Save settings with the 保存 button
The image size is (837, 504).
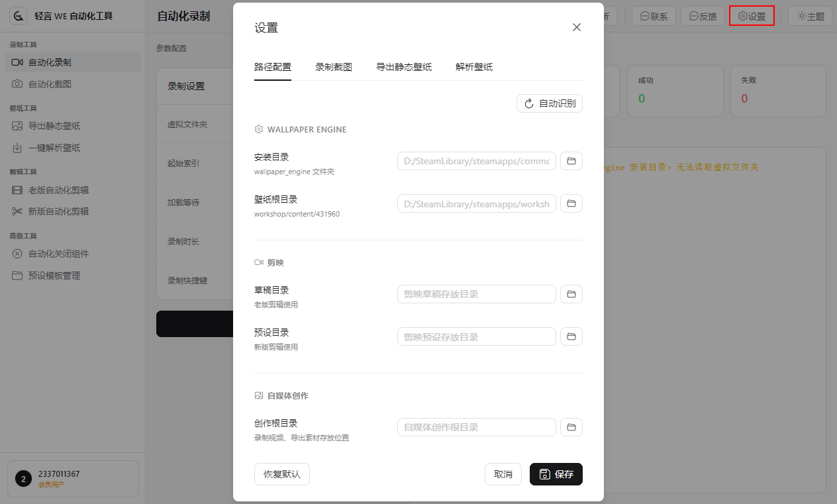click(x=556, y=474)
